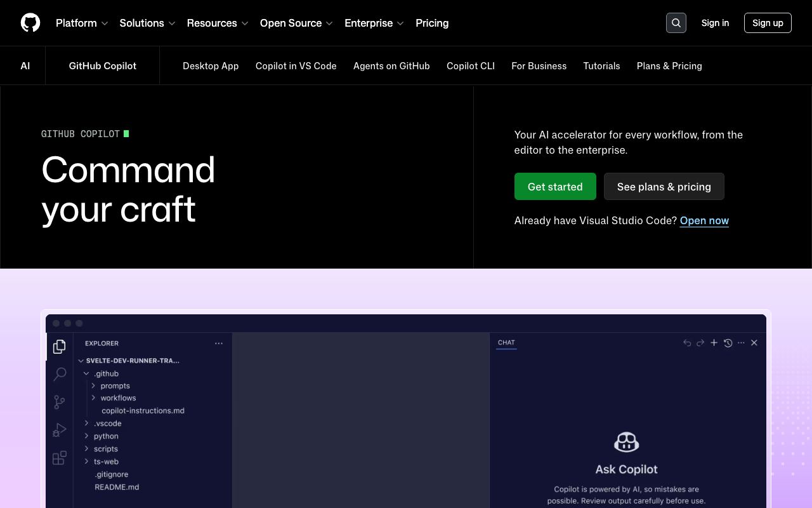Expand the Resources menu
Image resolution: width=812 pixels, height=508 pixels.
click(218, 23)
